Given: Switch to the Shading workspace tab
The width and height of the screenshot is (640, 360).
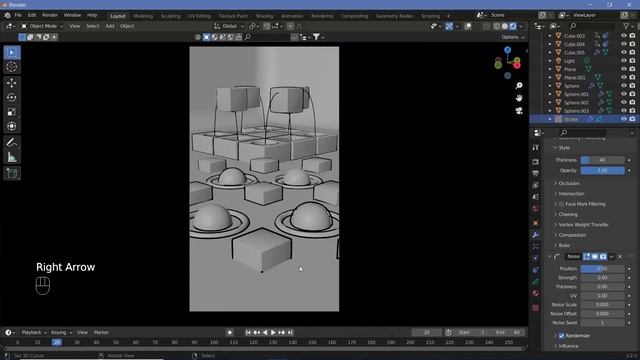Looking at the screenshot, I should 264,16.
